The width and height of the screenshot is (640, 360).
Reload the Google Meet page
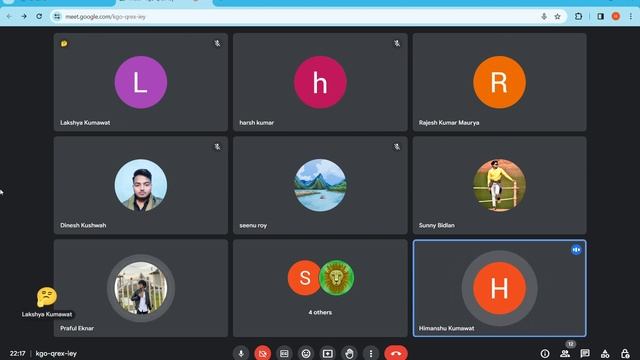(39, 16)
